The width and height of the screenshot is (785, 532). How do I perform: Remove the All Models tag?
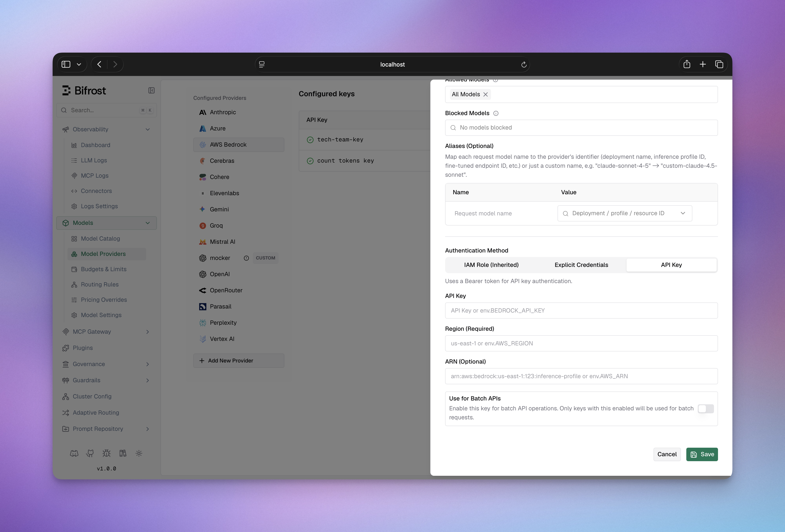485,94
